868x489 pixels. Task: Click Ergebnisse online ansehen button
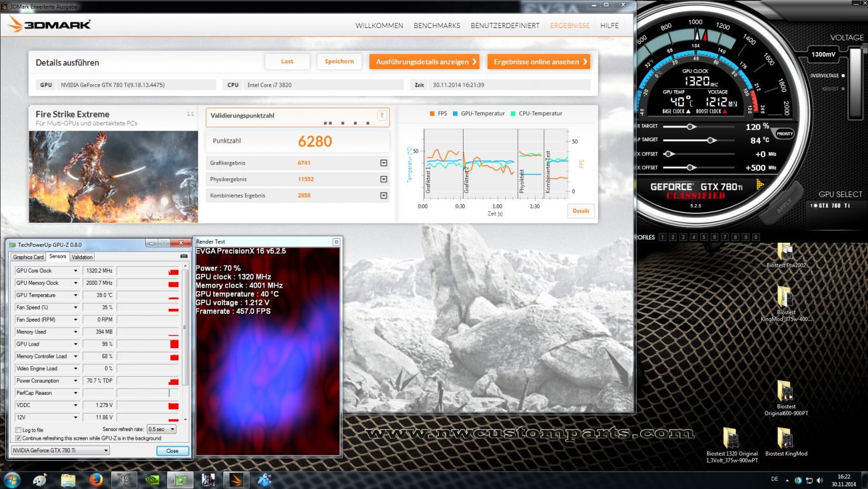tap(539, 61)
